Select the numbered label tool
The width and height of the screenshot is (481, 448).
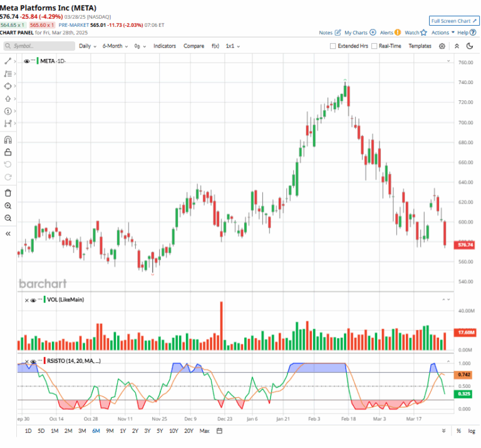pos(8,111)
